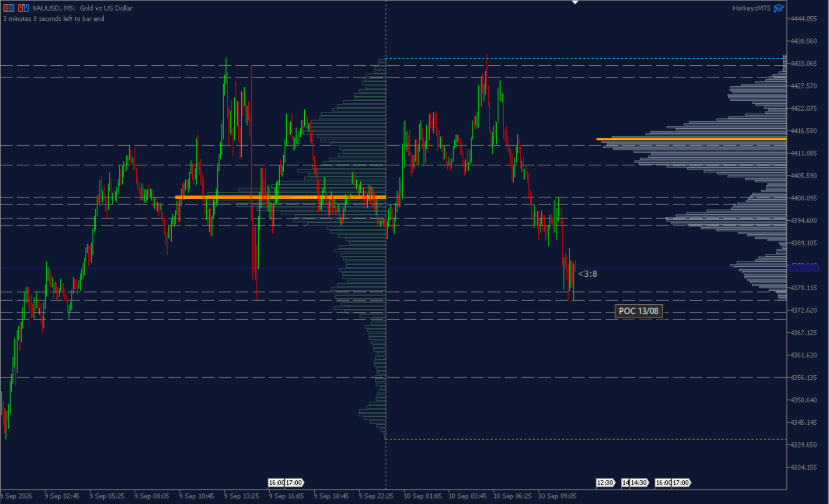Screen dimensions: 829x504
Task: Click the 9 Sep 17:00 event marker
Action: tap(295, 483)
